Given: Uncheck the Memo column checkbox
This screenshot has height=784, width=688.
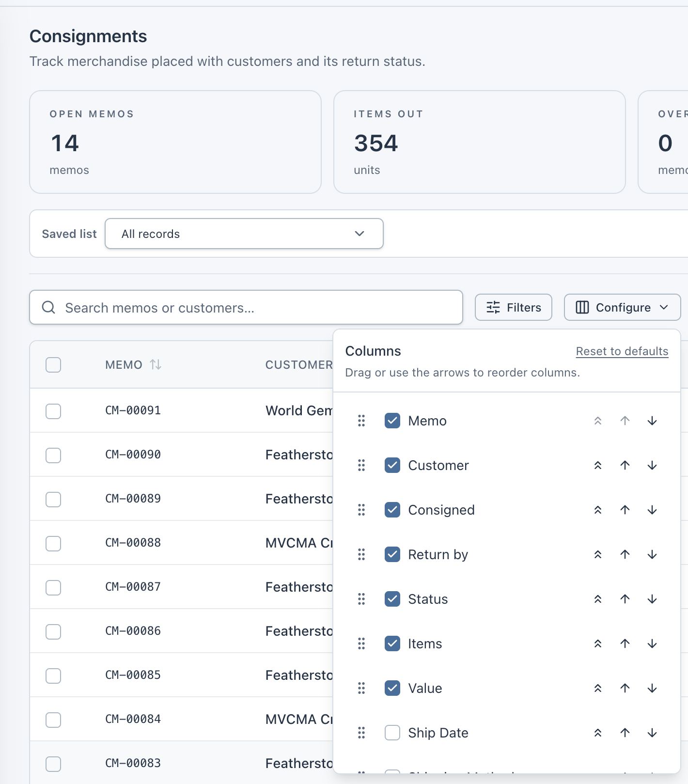Looking at the screenshot, I should (x=392, y=421).
